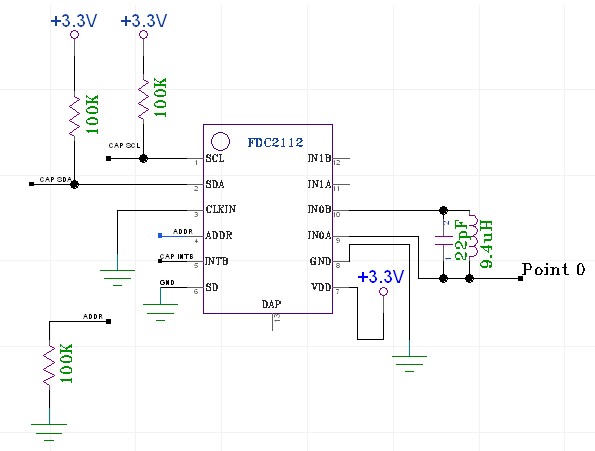Click the CAP SDA net label
Image resolution: width=595 pixels, height=451 pixels.
[55, 179]
